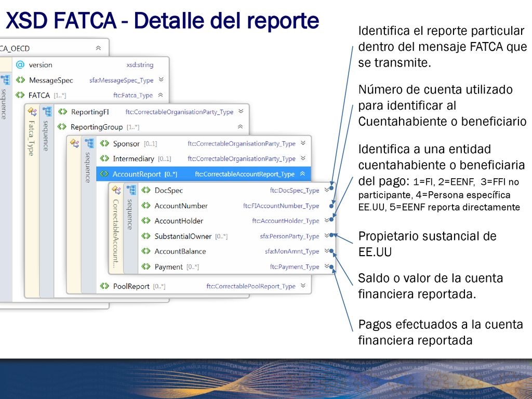Image resolution: width=532 pixels, height=399 pixels.
Task: Collapse the ReportingGroup element
Action: (240, 127)
